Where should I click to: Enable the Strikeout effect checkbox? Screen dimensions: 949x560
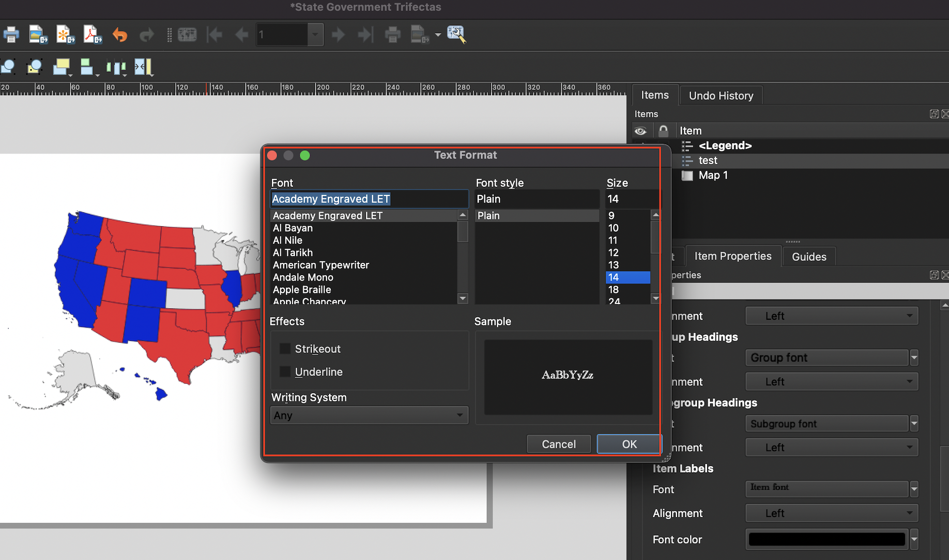[x=285, y=349]
